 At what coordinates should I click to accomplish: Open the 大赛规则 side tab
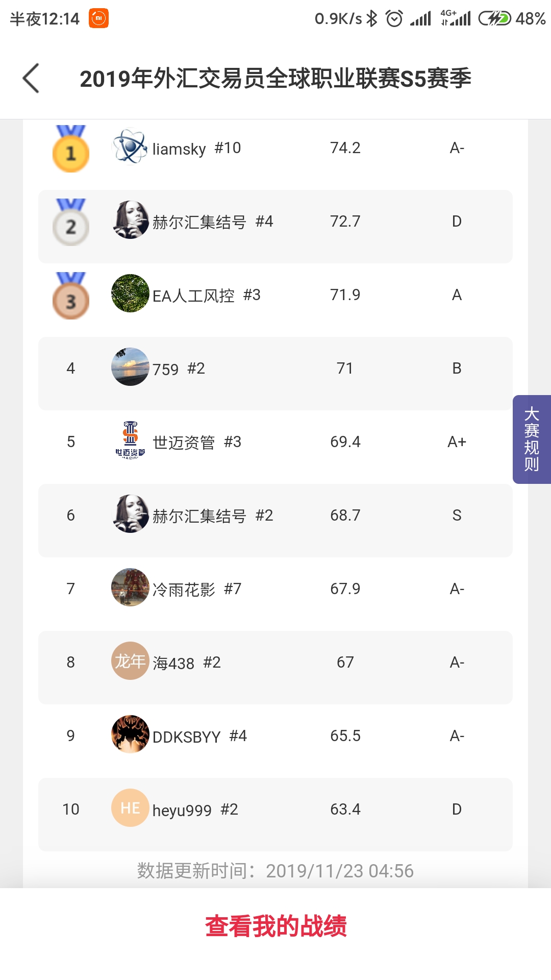[x=532, y=439]
